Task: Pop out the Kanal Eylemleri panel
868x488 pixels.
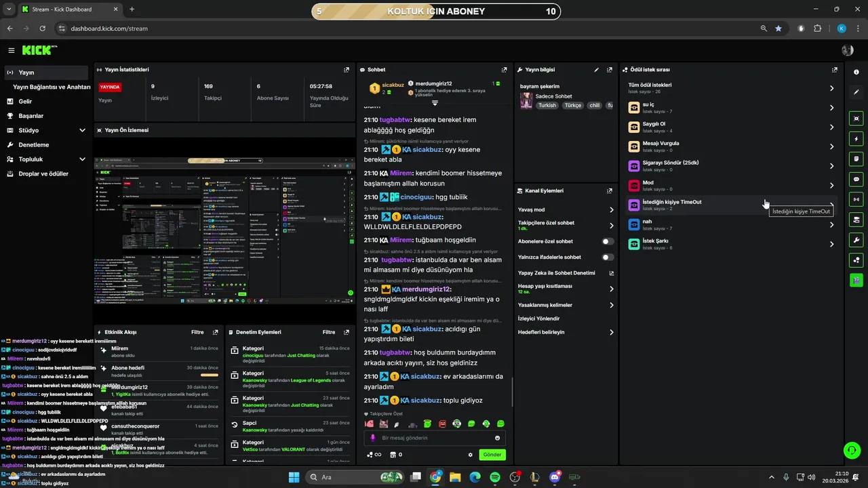Action: pos(609,190)
